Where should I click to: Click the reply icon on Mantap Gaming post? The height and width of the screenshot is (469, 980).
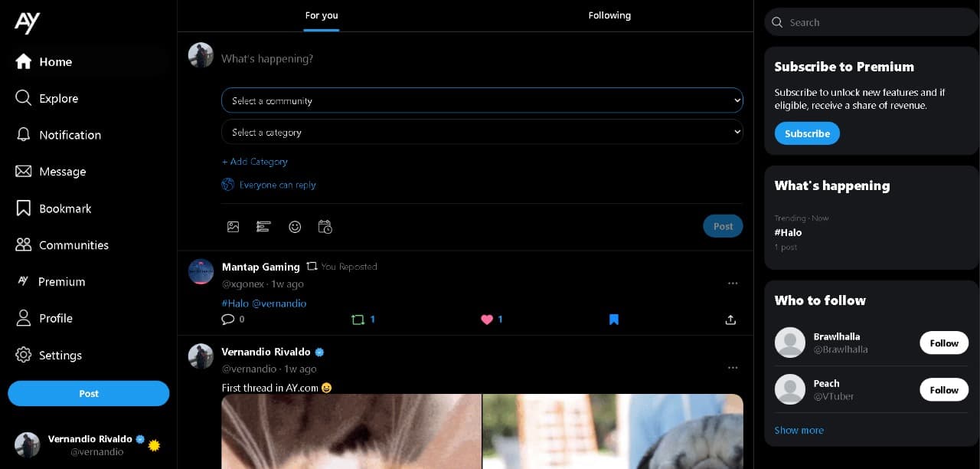pos(228,320)
